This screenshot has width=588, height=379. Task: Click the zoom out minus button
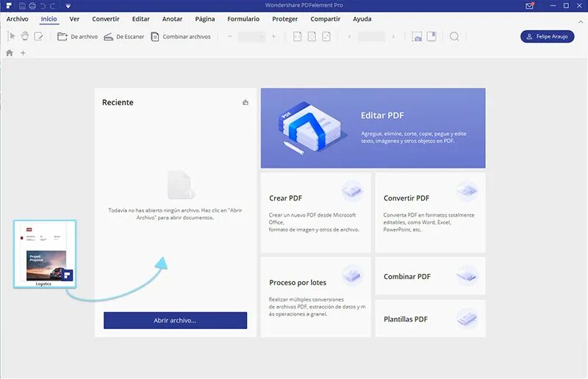point(230,37)
